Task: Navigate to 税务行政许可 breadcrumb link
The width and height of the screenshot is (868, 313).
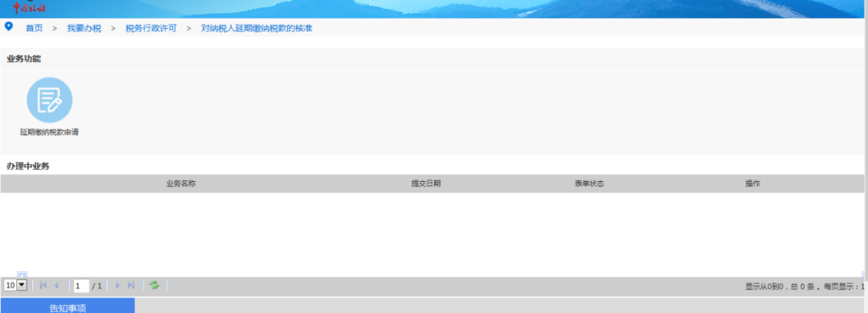Action: [151, 28]
